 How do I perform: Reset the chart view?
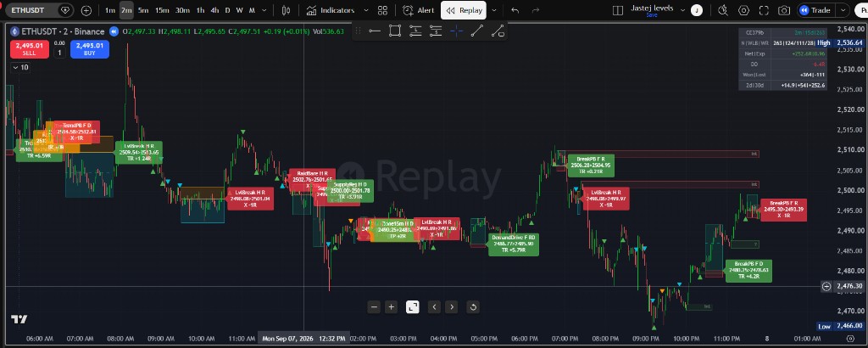coord(473,307)
